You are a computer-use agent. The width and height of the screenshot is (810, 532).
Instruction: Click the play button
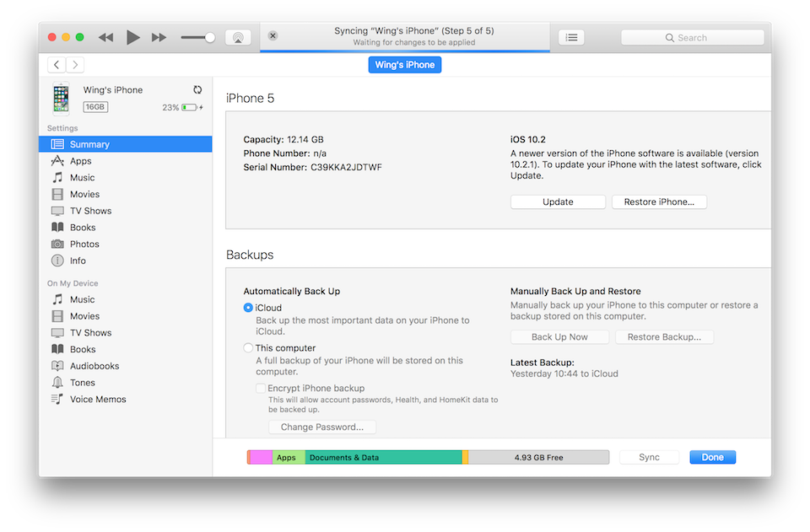tap(133, 37)
